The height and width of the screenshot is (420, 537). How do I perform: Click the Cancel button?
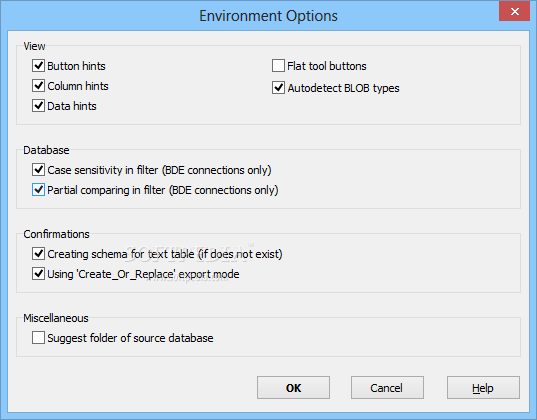coord(387,388)
